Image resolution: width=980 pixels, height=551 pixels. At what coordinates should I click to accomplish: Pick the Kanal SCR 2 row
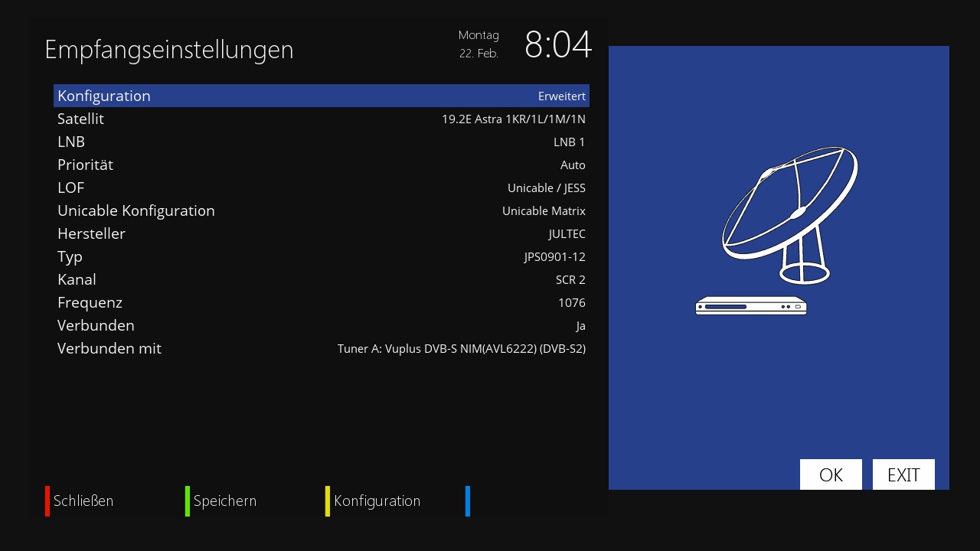coord(322,279)
